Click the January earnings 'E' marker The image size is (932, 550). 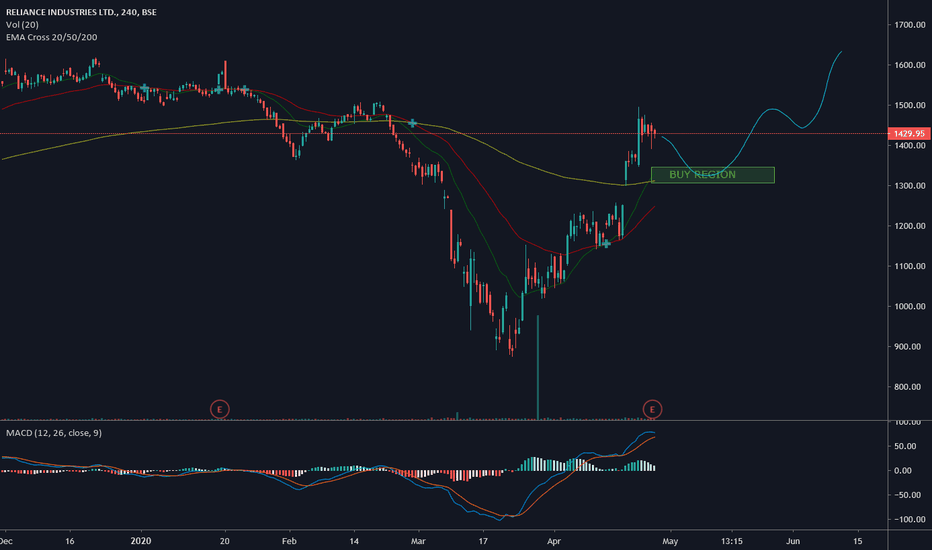pyautogui.click(x=220, y=409)
